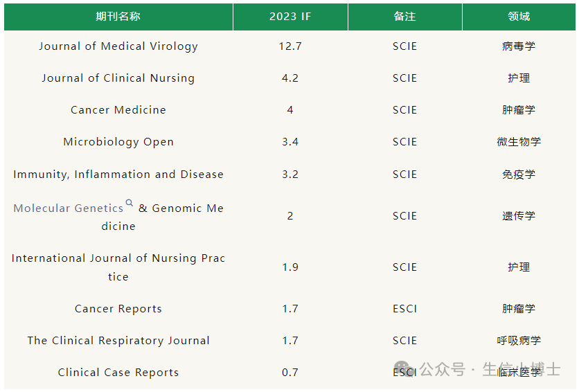Select the Cancer Medicine journal name
The image size is (579, 392).
[x=118, y=110]
